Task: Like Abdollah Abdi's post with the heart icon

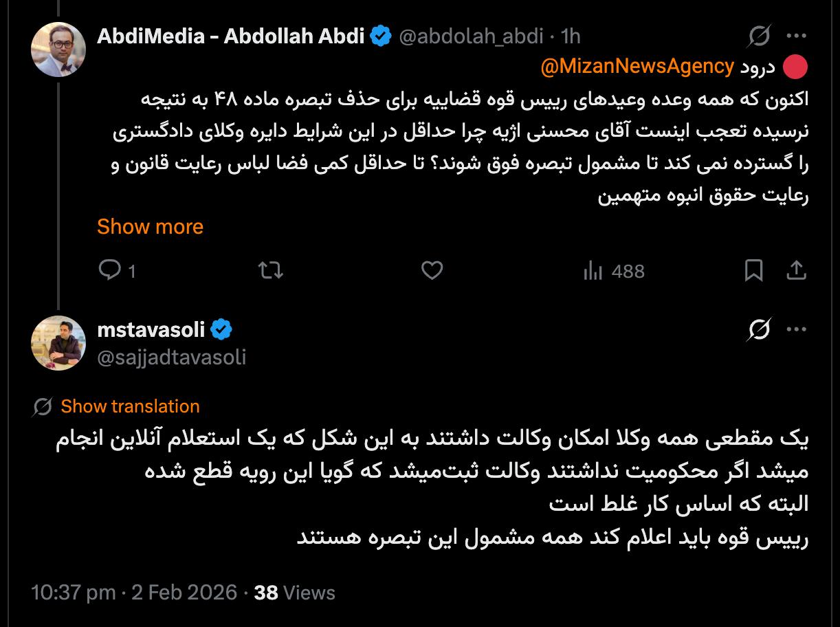Action: (x=432, y=271)
